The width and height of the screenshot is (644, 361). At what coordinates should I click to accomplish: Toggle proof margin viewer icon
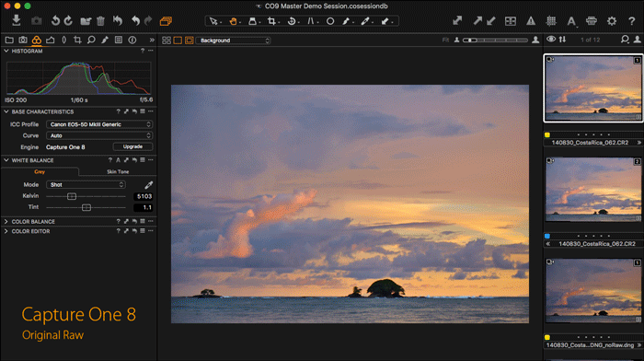(189, 41)
